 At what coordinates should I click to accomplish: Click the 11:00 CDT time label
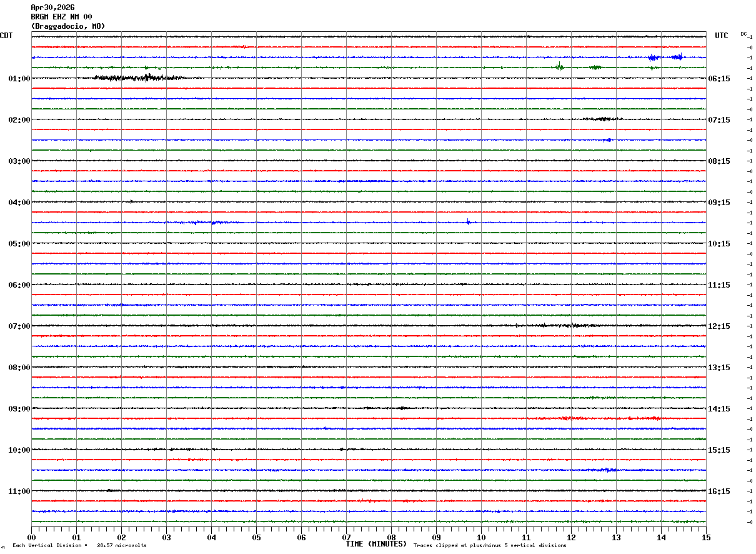click(19, 491)
